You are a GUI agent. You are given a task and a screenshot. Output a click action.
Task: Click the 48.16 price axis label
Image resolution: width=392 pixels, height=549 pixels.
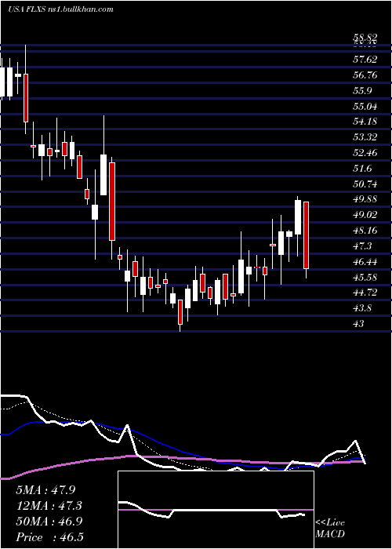(365, 231)
